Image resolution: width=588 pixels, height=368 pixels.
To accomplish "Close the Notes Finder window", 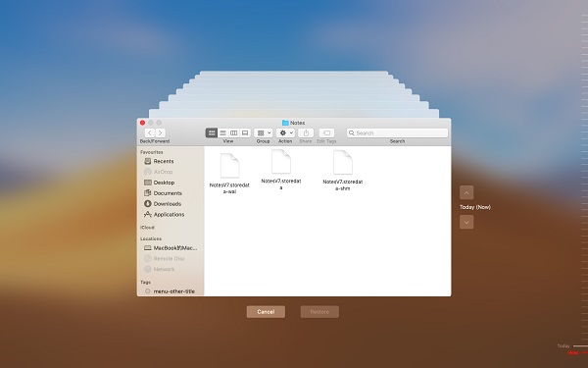I will (142, 123).
